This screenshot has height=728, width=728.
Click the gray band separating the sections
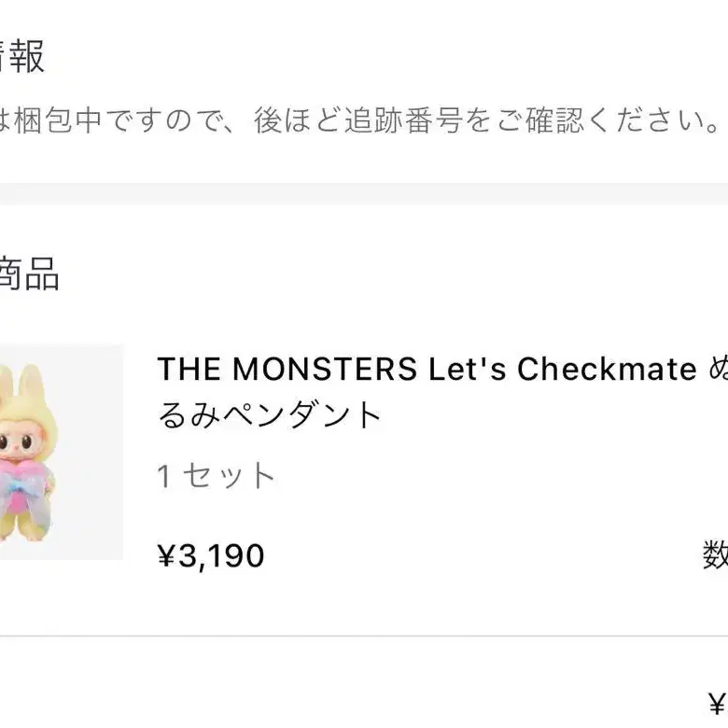click(364, 193)
